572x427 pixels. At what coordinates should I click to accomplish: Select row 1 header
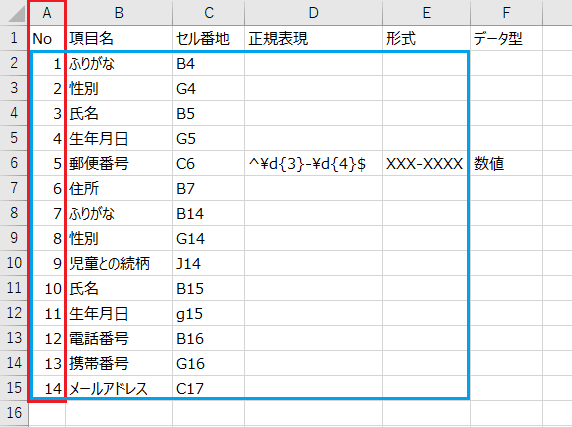click(14, 38)
